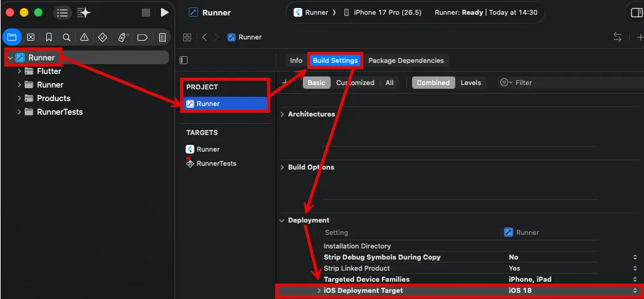This screenshot has height=299, width=644.
Task: Go back with the left chevron
Action: click(x=204, y=38)
